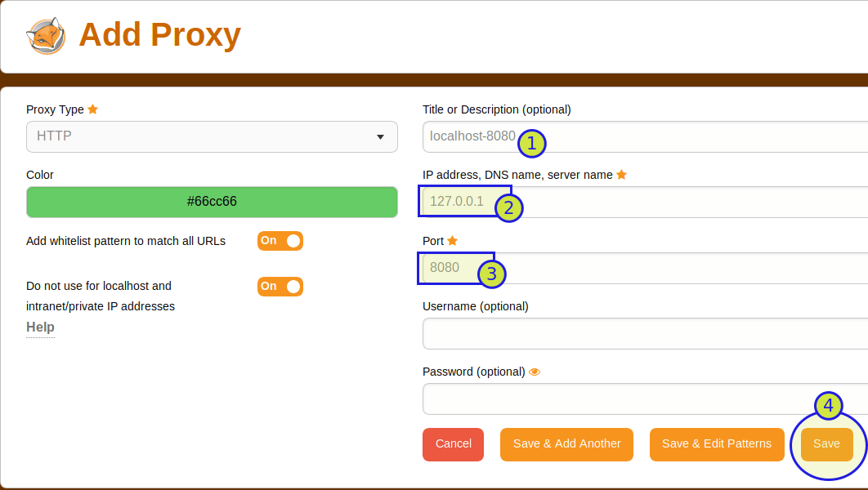868x490 pixels.
Task: Click the Save & Edit Patterns button
Action: tap(717, 444)
